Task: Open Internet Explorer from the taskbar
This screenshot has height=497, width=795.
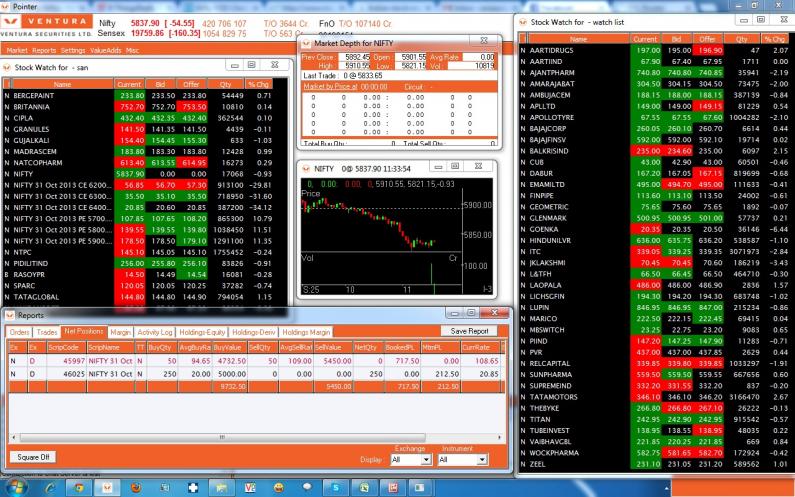Action: click(x=50, y=488)
